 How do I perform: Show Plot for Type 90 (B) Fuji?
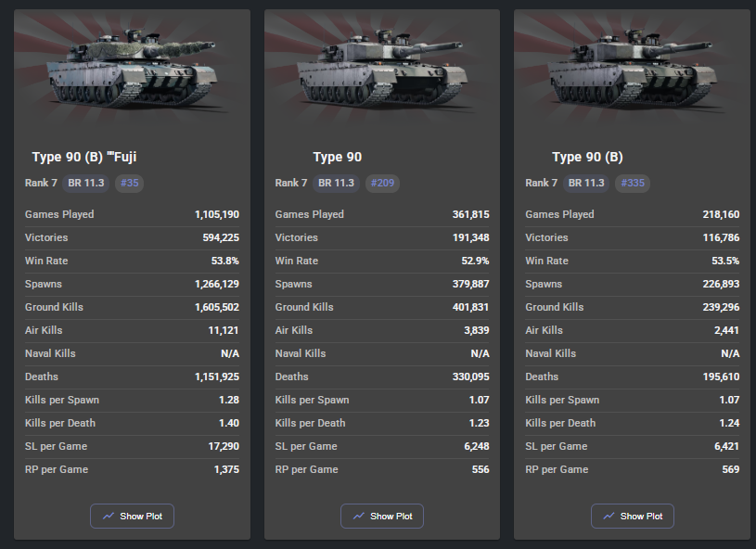tap(132, 517)
